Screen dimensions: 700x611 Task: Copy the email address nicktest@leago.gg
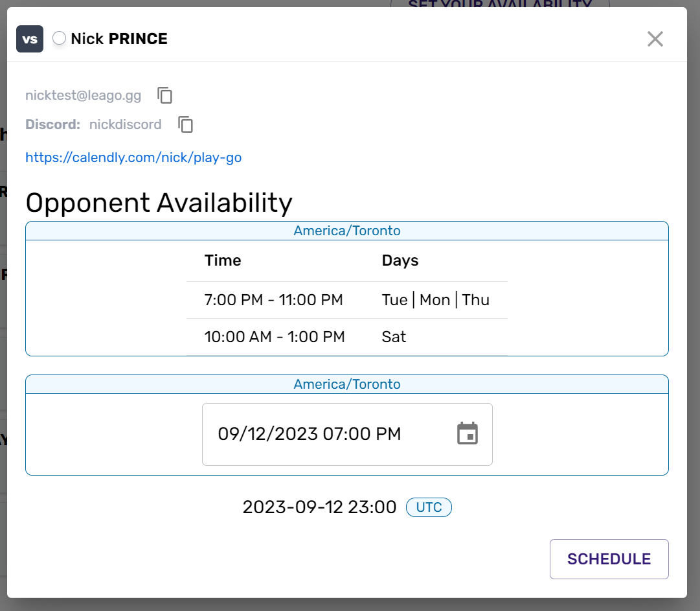(164, 95)
